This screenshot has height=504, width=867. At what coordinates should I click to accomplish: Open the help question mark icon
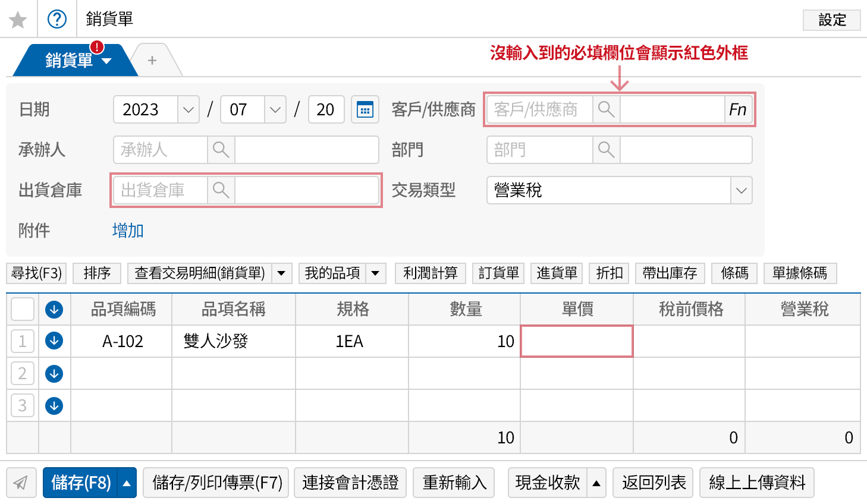(x=56, y=19)
